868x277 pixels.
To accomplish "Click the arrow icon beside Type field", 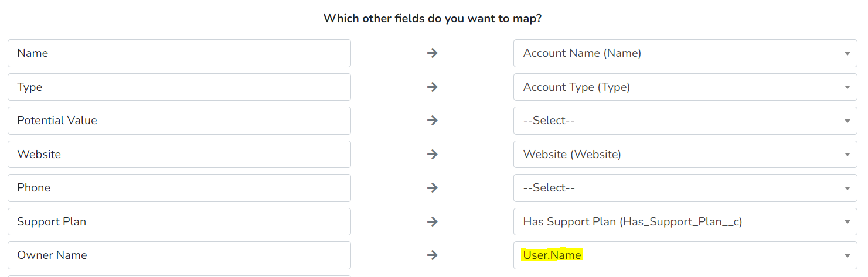I will (433, 87).
